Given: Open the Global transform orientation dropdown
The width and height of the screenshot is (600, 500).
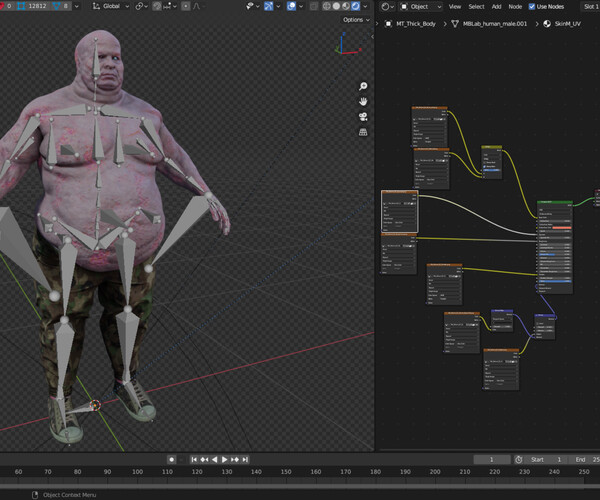Looking at the screenshot, I should (x=111, y=6).
